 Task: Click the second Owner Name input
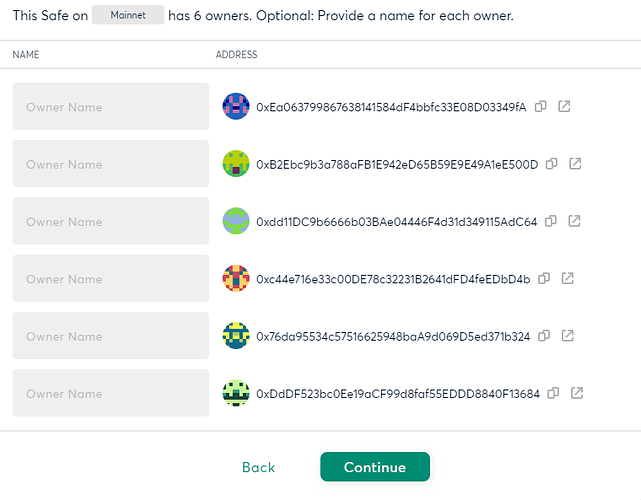110,164
